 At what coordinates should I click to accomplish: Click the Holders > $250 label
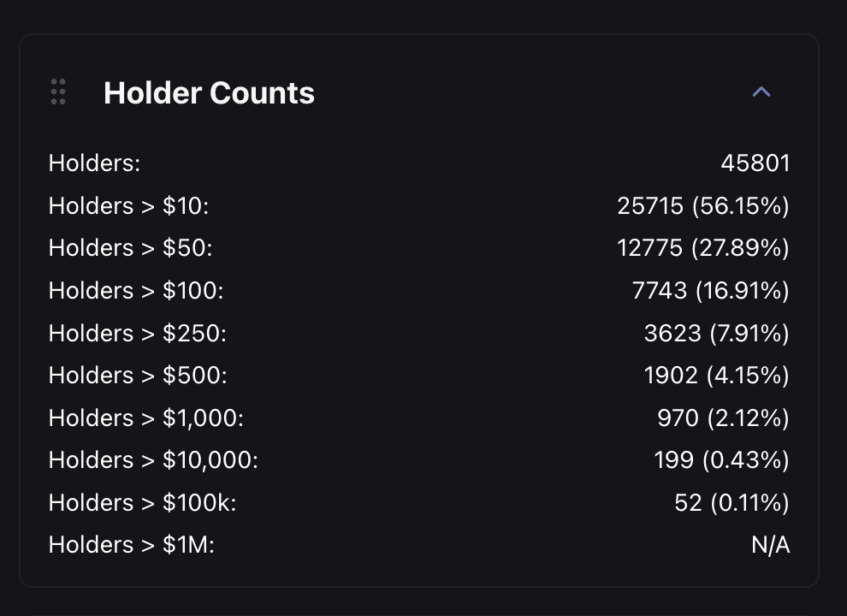pos(137,333)
